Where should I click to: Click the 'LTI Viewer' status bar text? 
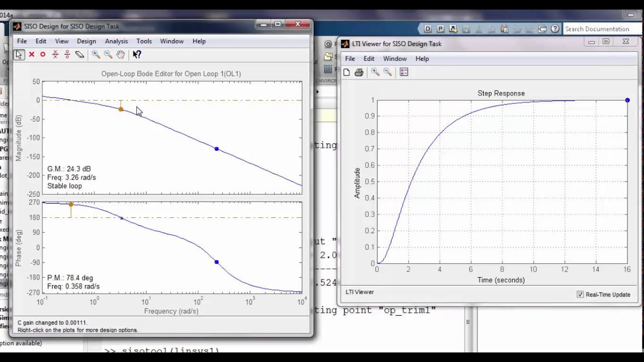(x=360, y=292)
